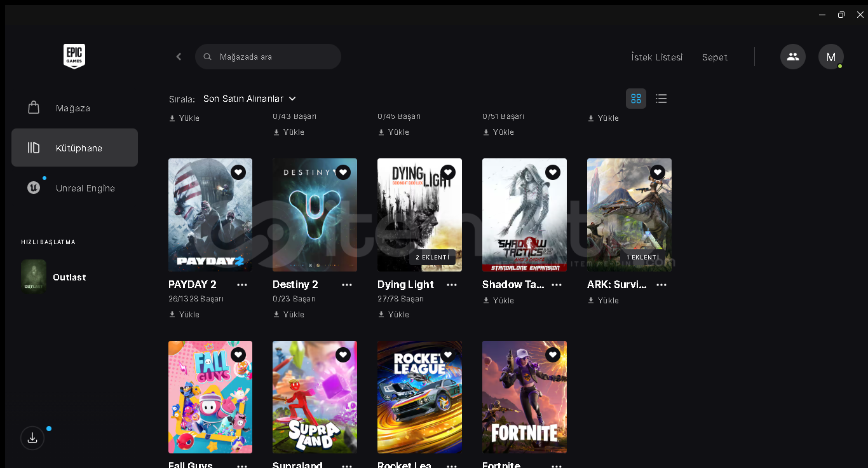Viewport: 868px width, 468px height.
Task: Go back with the arrow button
Action: coord(179,57)
